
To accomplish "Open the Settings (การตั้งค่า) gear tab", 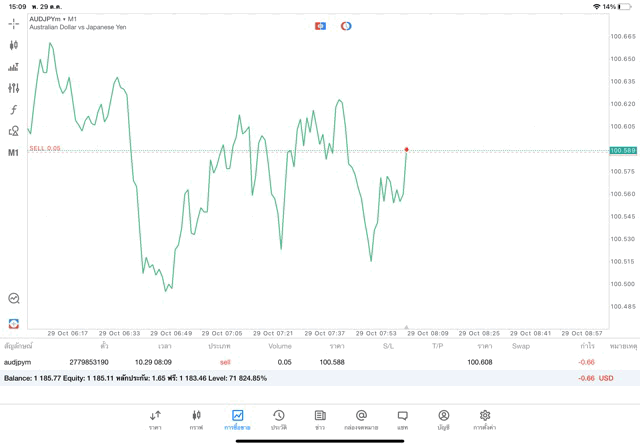I will [485, 419].
